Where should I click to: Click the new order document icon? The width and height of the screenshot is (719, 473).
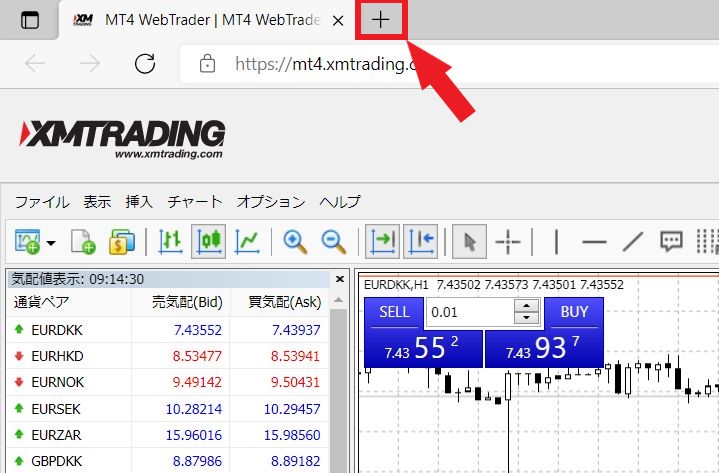[x=84, y=241]
